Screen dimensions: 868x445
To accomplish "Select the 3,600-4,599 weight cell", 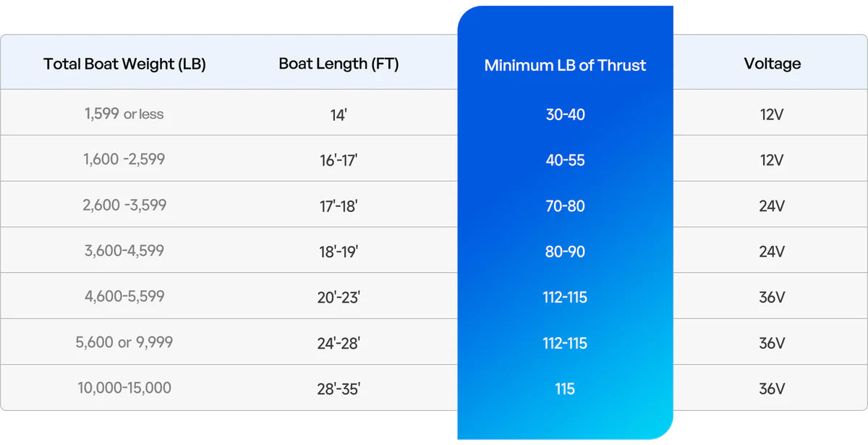I will [x=124, y=250].
